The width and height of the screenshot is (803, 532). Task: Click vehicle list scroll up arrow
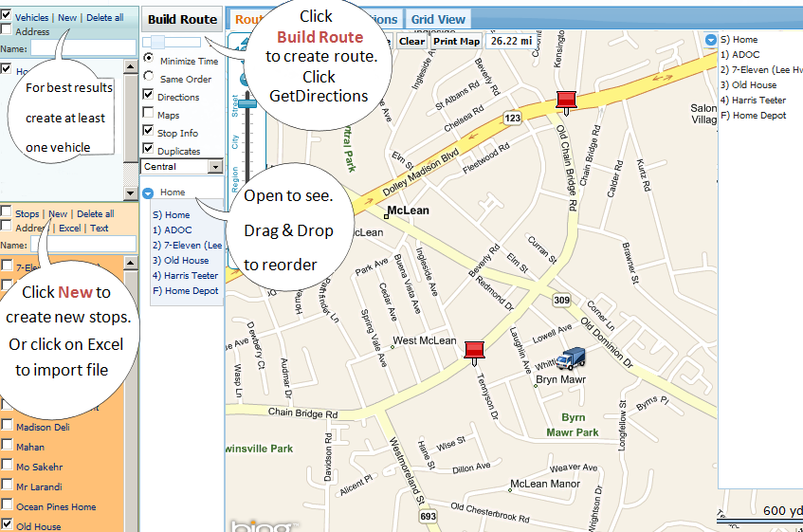click(131, 66)
